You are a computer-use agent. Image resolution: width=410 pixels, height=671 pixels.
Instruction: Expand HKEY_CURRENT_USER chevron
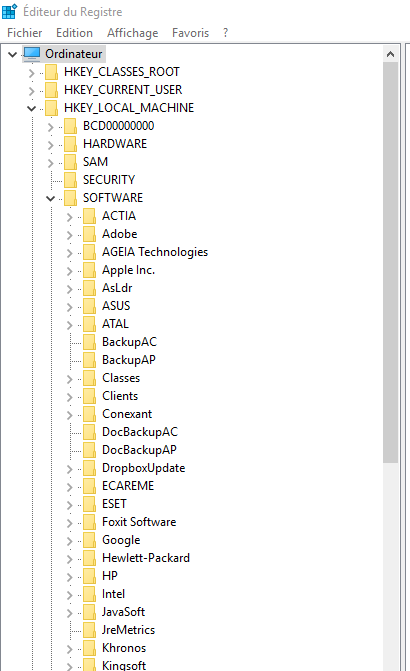pos(31,91)
